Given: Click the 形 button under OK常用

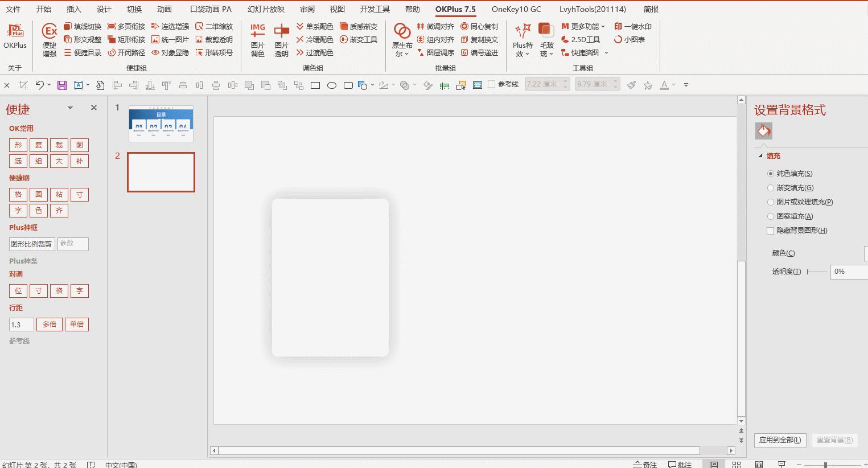Looking at the screenshot, I should 18,145.
